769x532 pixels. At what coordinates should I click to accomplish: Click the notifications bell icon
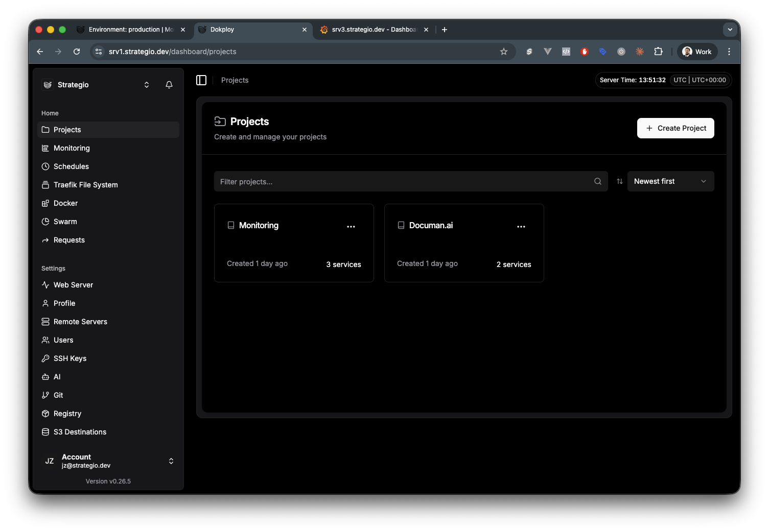[x=169, y=85]
